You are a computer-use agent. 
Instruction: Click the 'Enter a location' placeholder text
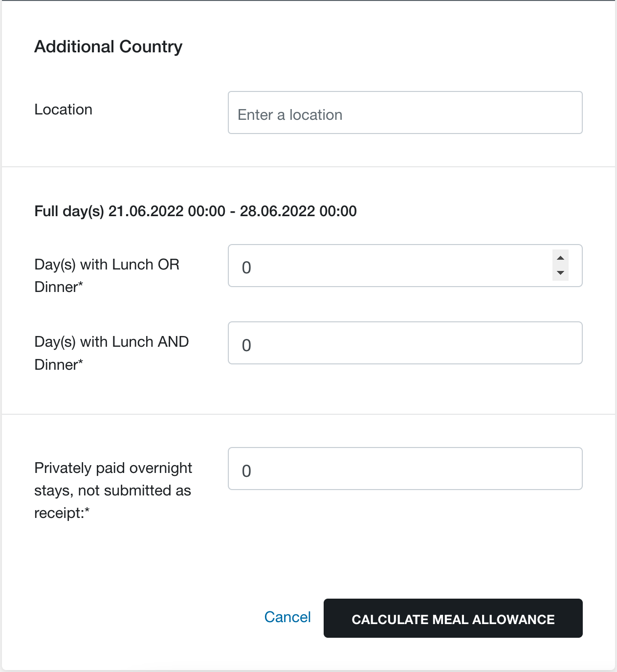tap(290, 115)
